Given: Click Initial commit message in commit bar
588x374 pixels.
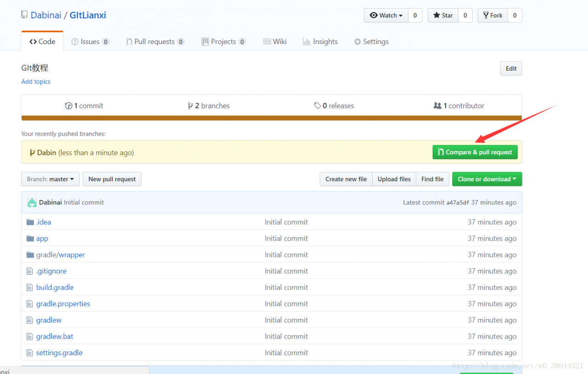Looking at the screenshot, I should tap(84, 202).
